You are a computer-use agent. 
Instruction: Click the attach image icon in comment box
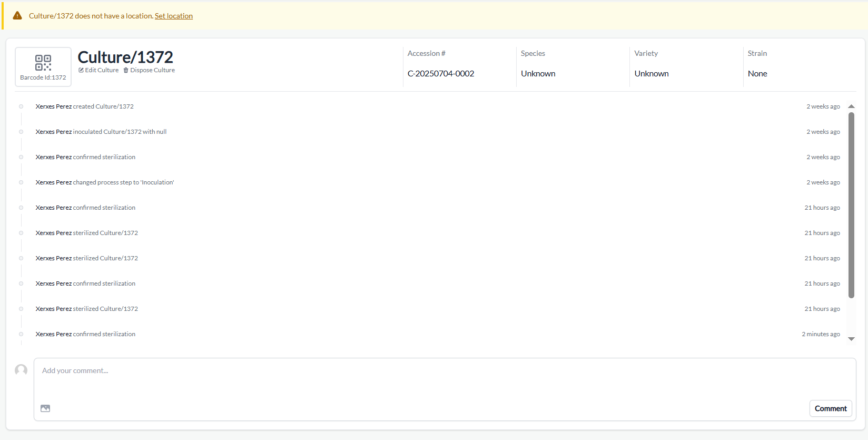pyautogui.click(x=45, y=408)
